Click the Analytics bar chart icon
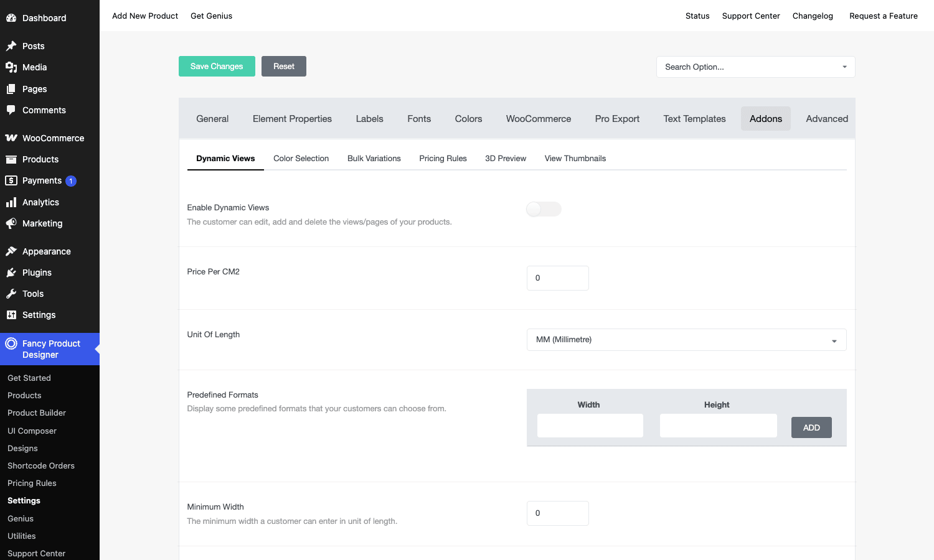Screen dimensions: 934x560 pyautogui.click(x=11, y=202)
